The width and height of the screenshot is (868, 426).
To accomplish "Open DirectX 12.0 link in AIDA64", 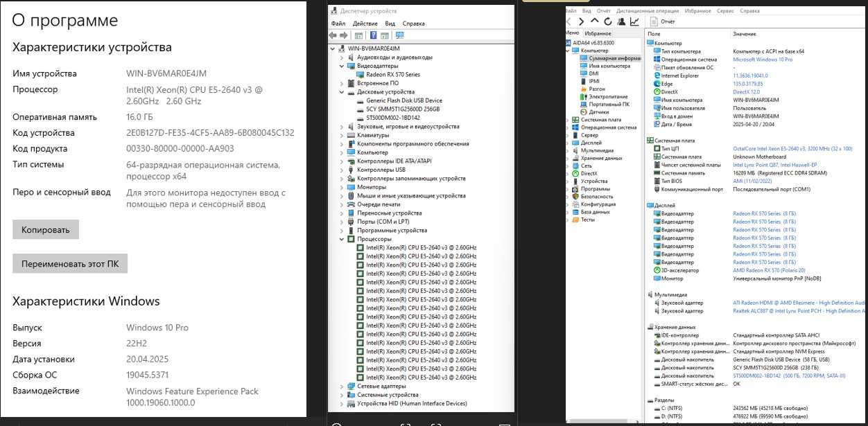I will [x=747, y=91].
